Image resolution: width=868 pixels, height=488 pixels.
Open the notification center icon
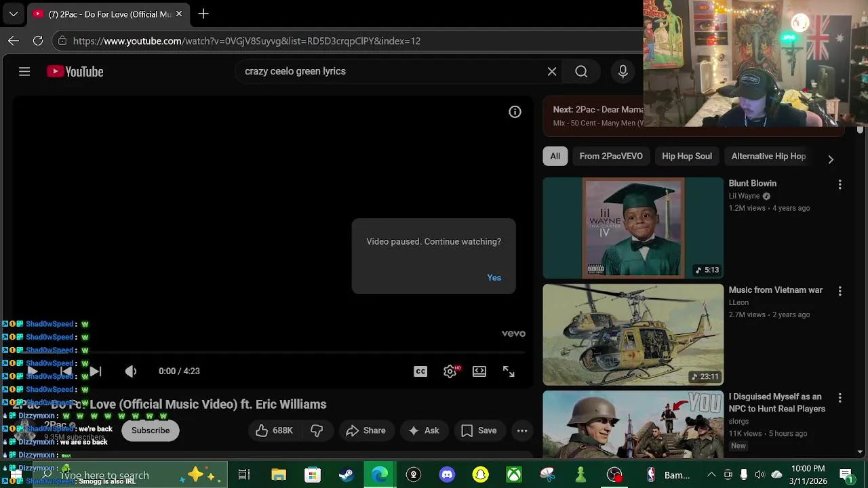[846, 475]
